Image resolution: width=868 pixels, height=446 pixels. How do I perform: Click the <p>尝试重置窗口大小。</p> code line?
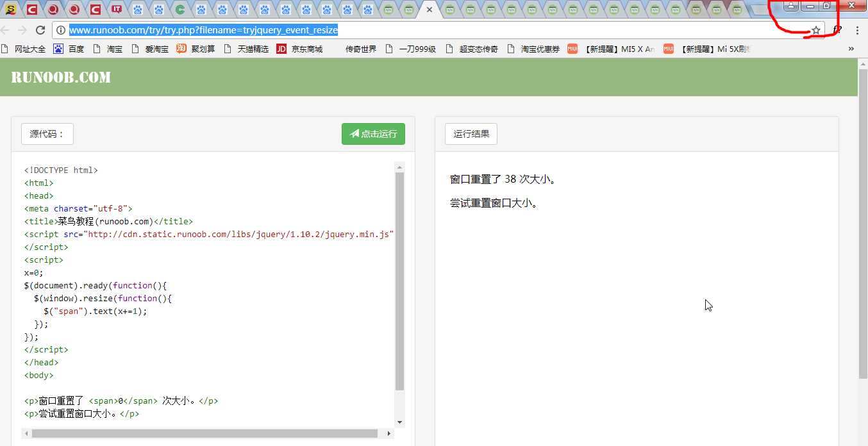82,414
